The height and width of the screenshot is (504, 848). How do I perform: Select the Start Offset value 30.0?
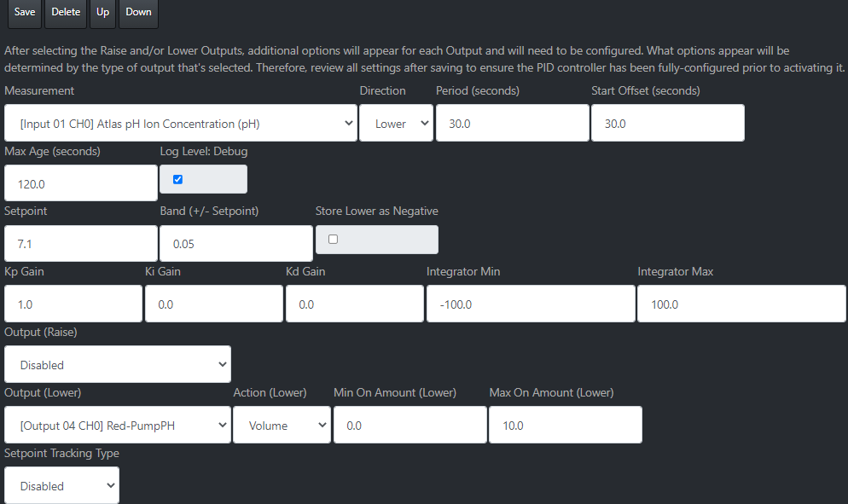(667, 122)
